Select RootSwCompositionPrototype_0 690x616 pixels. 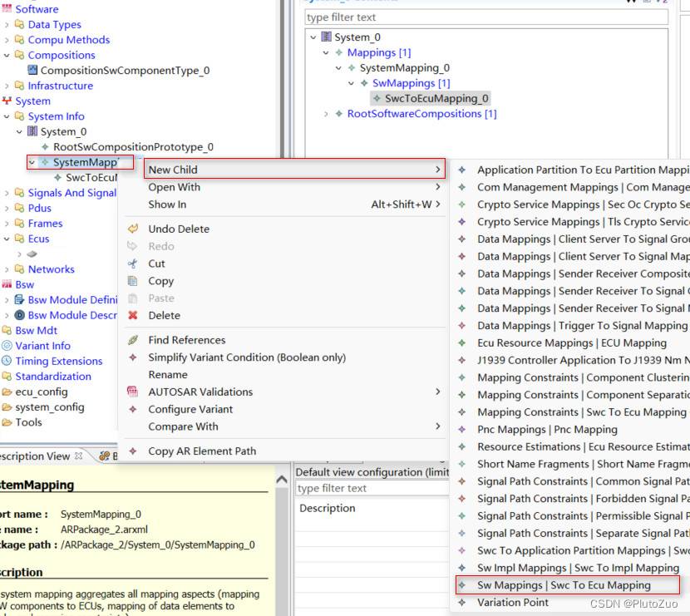(x=133, y=146)
